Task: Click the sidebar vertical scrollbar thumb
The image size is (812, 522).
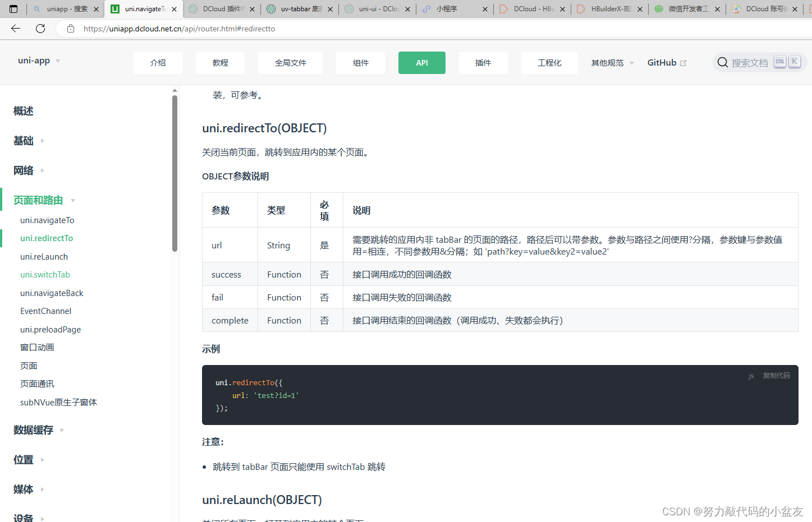Action: point(175,173)
